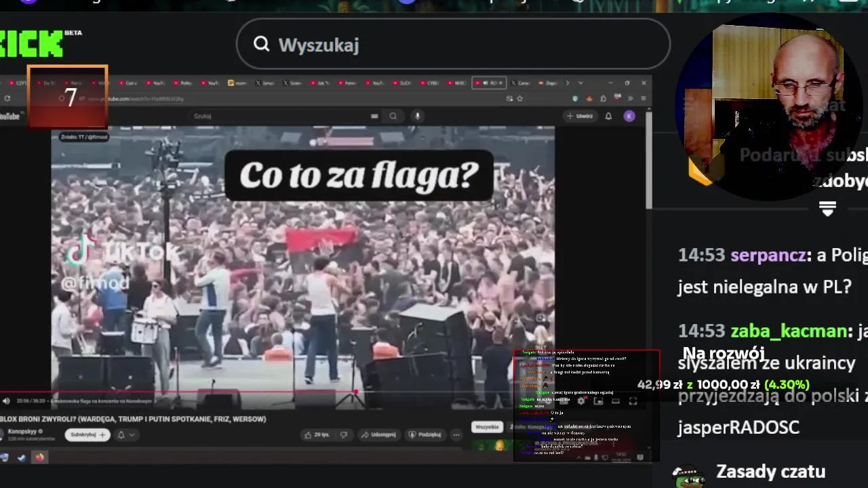Click the YouTube search magnifier button
The image size is (868, 488).
point(393,116)
